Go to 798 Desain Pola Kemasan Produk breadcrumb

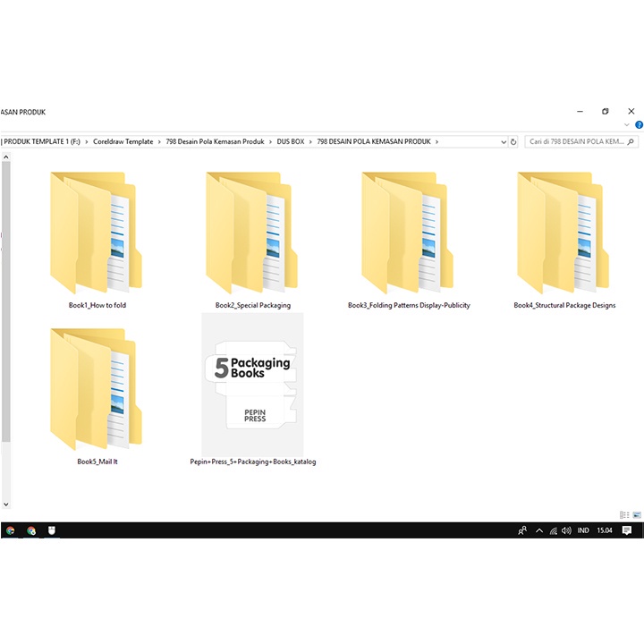(215, 141)
